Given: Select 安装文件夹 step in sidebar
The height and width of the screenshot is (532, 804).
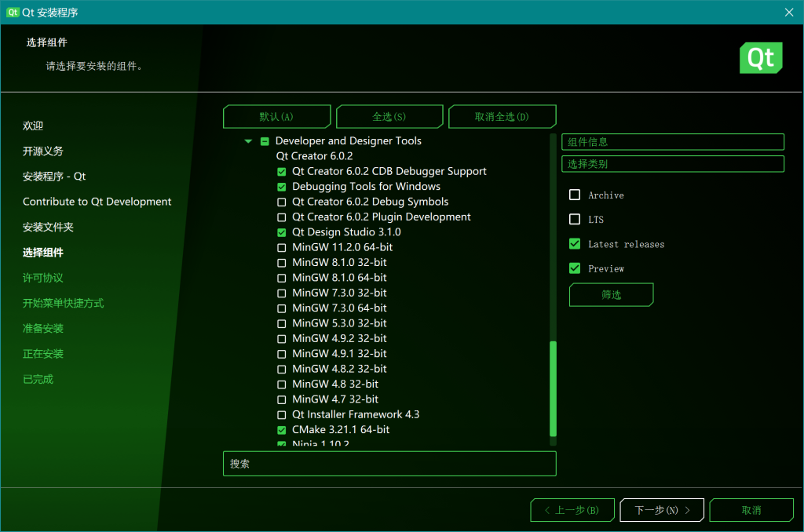Looking at the screenshot, I should coord(48,227).
